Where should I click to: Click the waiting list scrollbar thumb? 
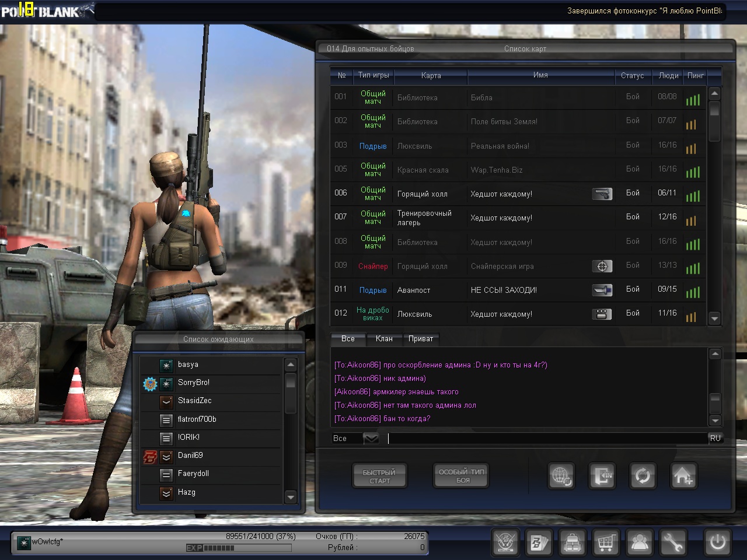(x=291, y=394)
